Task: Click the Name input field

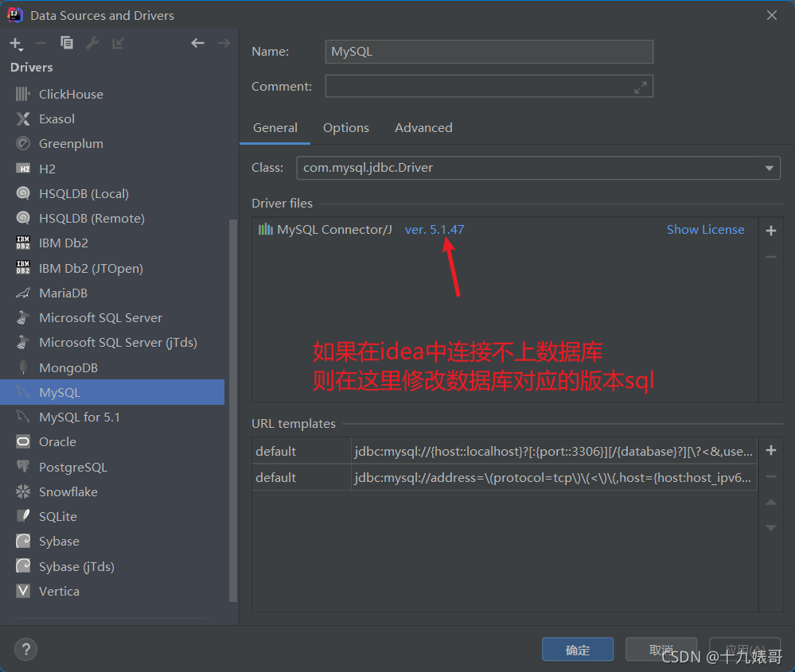Action: (489, 52)
